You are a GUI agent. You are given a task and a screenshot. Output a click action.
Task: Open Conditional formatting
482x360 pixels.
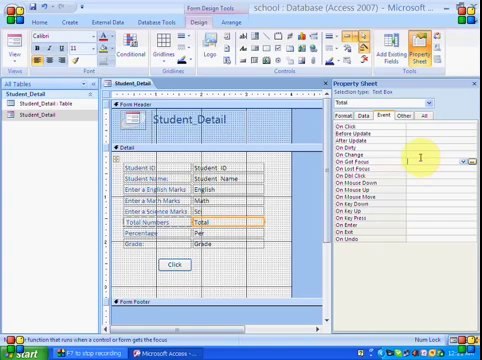pos(131,45)
